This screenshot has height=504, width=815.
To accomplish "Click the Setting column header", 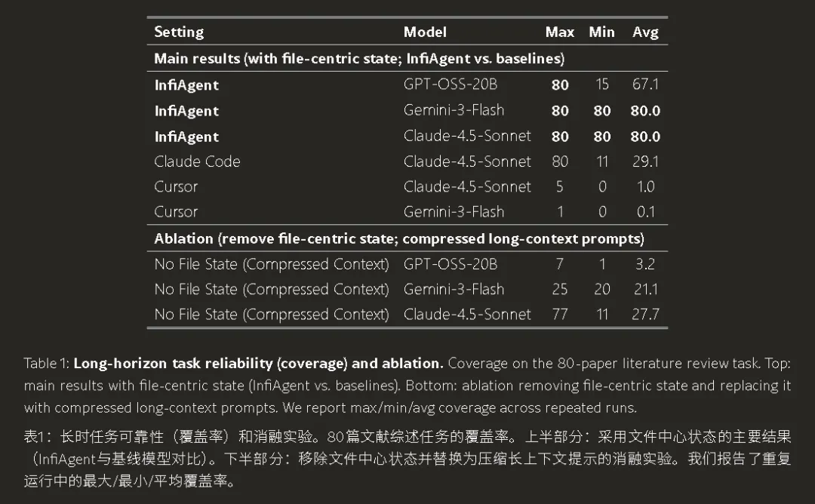I will coord(179,32).
